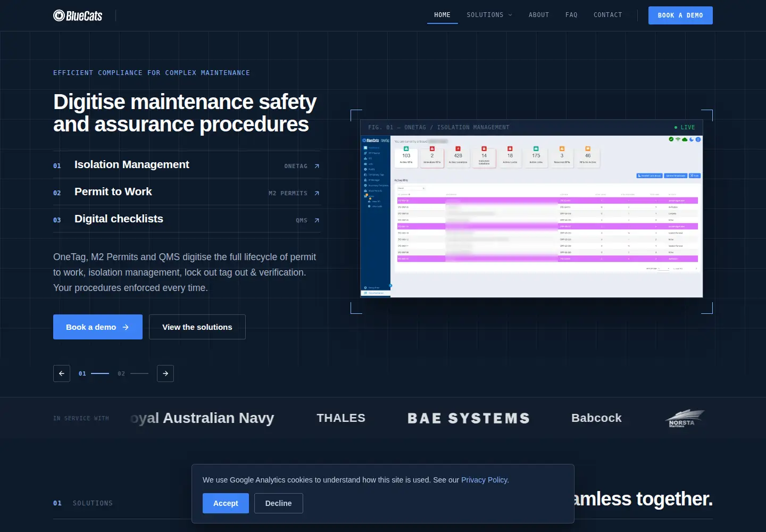Click the OneTag isolation management dashboard screenshot
This screenshot has height=532, width=766.
531,215
